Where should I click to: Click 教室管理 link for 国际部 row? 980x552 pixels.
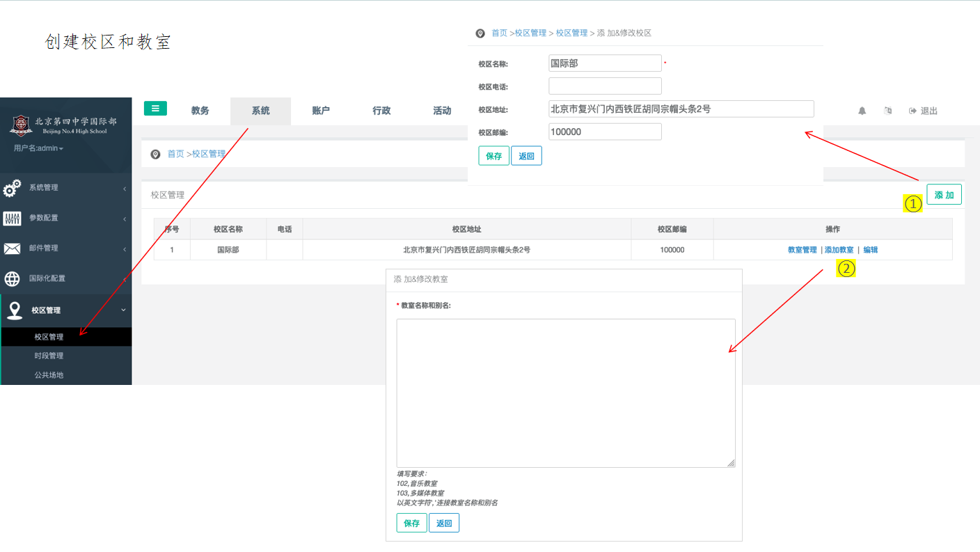point(802,250)
